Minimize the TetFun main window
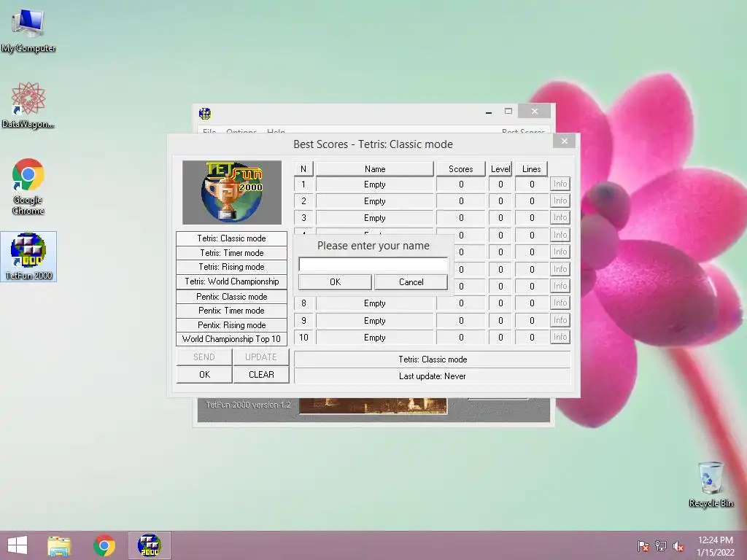 tap(488, 112)
